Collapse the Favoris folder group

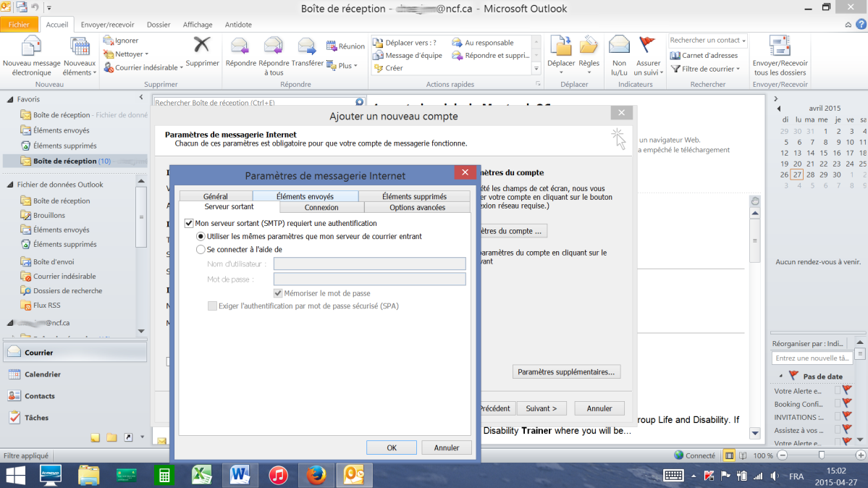coord(10,99)
